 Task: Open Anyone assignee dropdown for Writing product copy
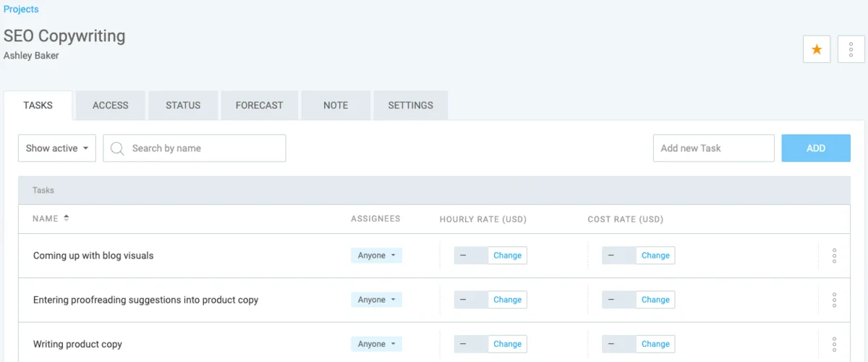click(x=376, y=344)
